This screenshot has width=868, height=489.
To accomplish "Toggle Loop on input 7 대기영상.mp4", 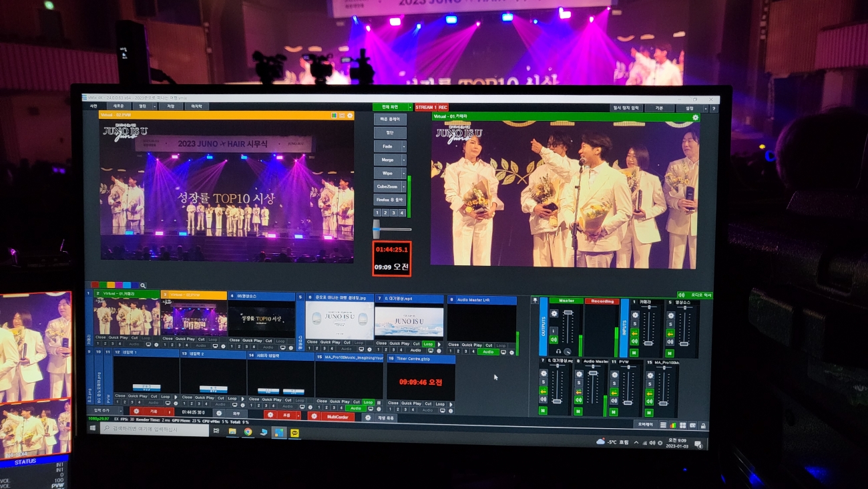I will tap(428, 344).
